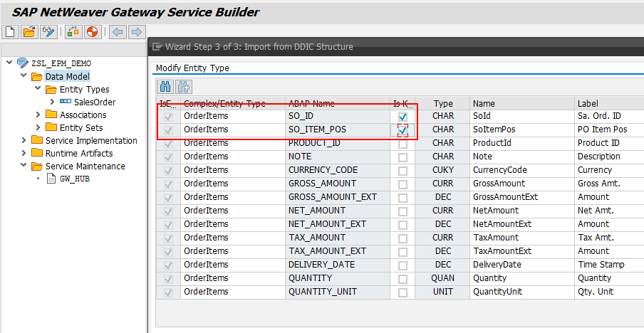Check Is Key for CURRENCY_CODE
The image size is (644, 333).
pyautogui.click(x=403, y=171)
